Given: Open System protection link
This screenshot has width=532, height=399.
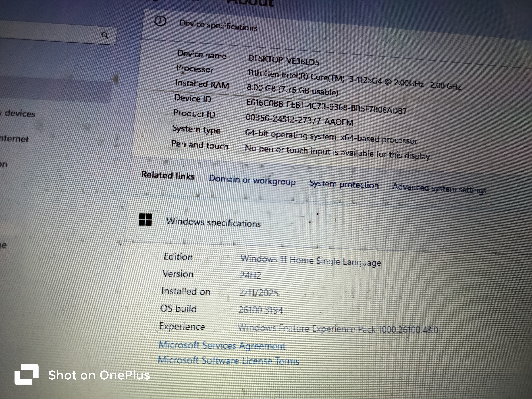Looking at the screenshot, I should (344, 184).
